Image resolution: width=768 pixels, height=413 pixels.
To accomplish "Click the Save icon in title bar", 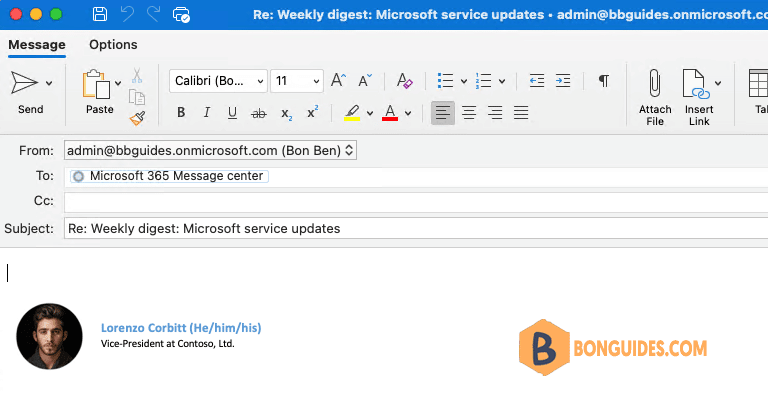I will point(100,14).
